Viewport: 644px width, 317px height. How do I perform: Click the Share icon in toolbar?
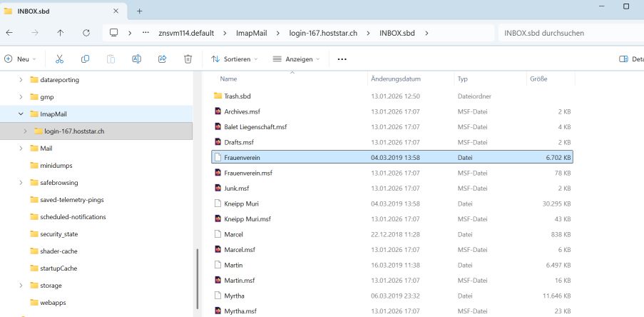coord(162,59)
